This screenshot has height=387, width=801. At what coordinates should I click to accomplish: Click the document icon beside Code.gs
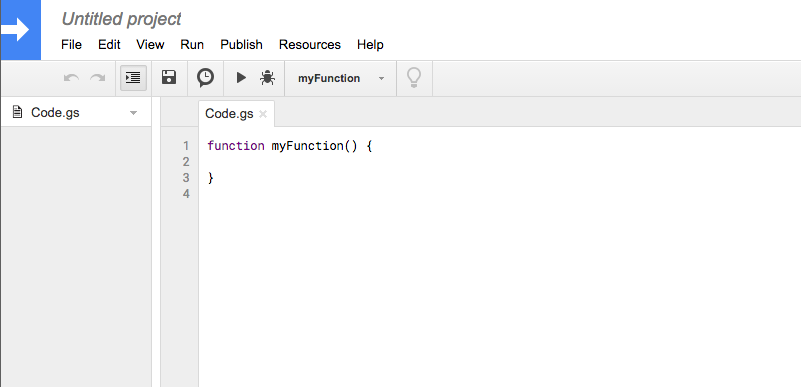tap(17, 112)
